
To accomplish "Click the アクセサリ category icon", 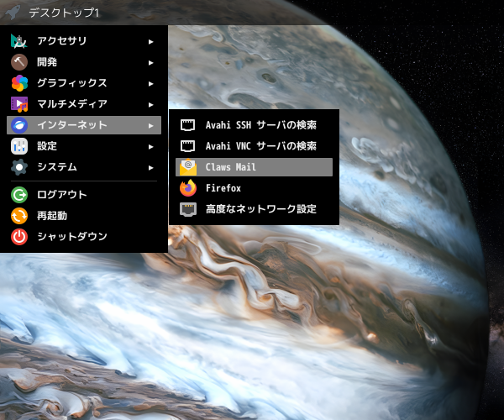I will point(19,41).
